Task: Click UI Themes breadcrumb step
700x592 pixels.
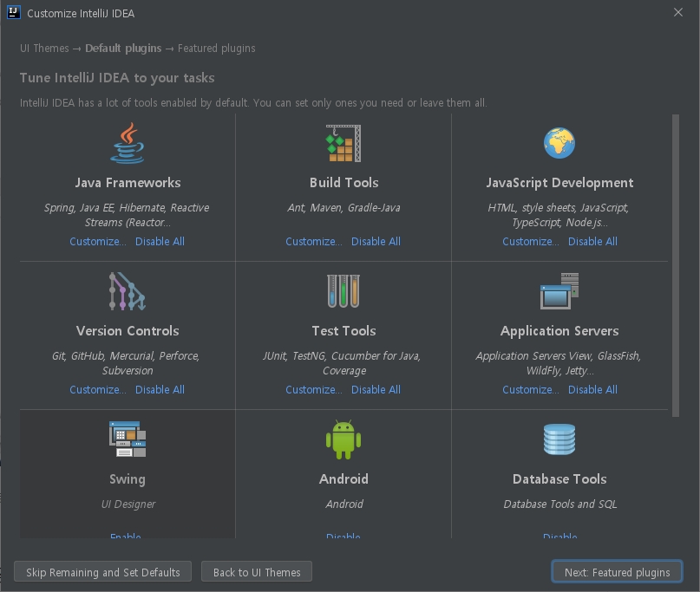Action: click(44, 49)
